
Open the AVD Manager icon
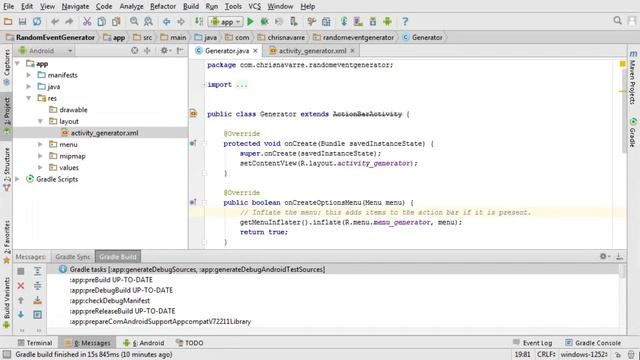pos(358,22)
